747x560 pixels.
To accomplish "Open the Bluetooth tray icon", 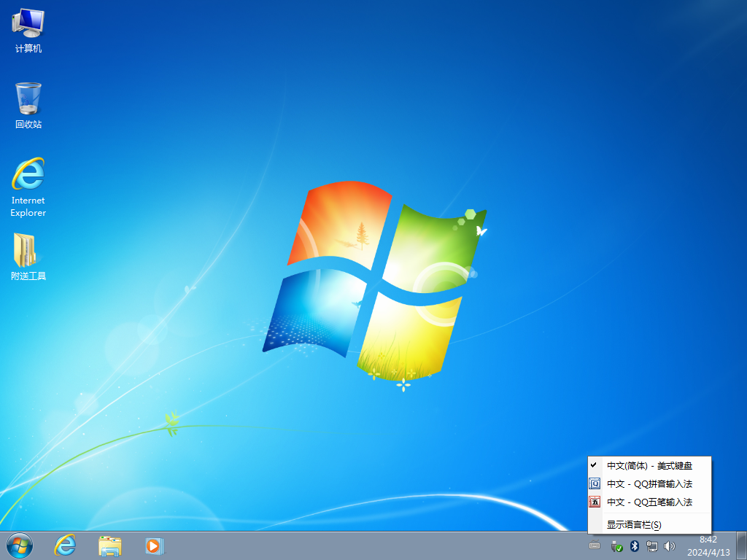I will pyautogui.click(x=634, y=546).
